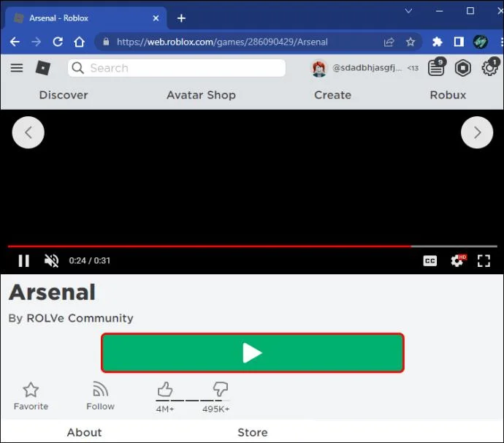Open a new browser tab
This screenshot has width=504, height=443.
pyautogui.click(x=181, y=18)
